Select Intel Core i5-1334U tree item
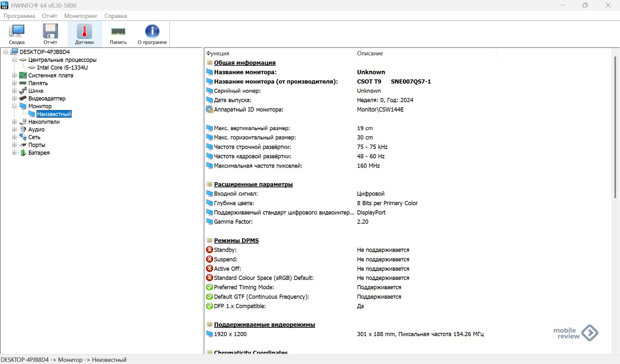The image size is (620, 364). (x=62, y=67)
